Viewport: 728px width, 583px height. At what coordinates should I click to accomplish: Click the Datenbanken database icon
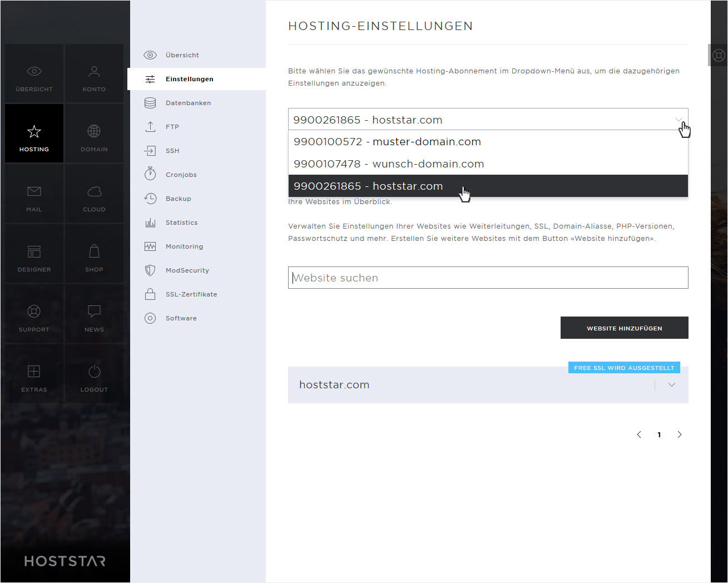(150, 103)
